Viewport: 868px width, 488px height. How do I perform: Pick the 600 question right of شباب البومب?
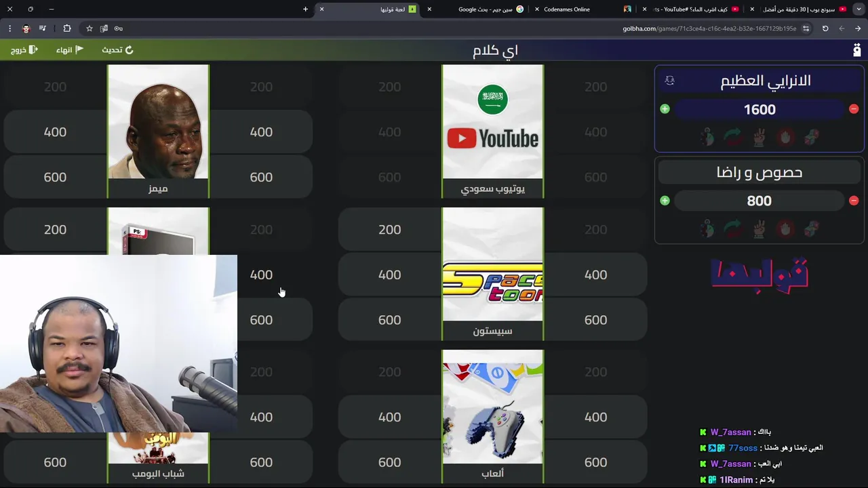click(x=261, y=462)
